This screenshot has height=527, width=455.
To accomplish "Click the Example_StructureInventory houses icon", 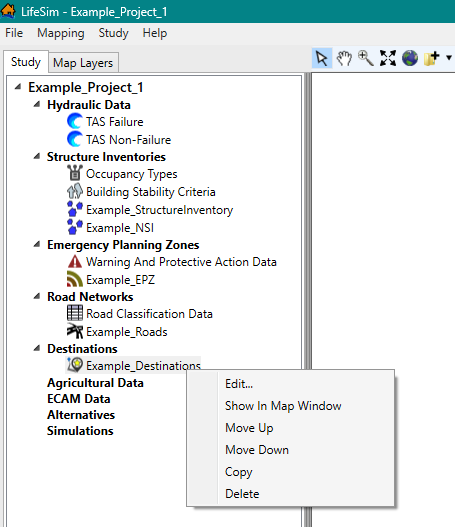I will coord(75,209).
